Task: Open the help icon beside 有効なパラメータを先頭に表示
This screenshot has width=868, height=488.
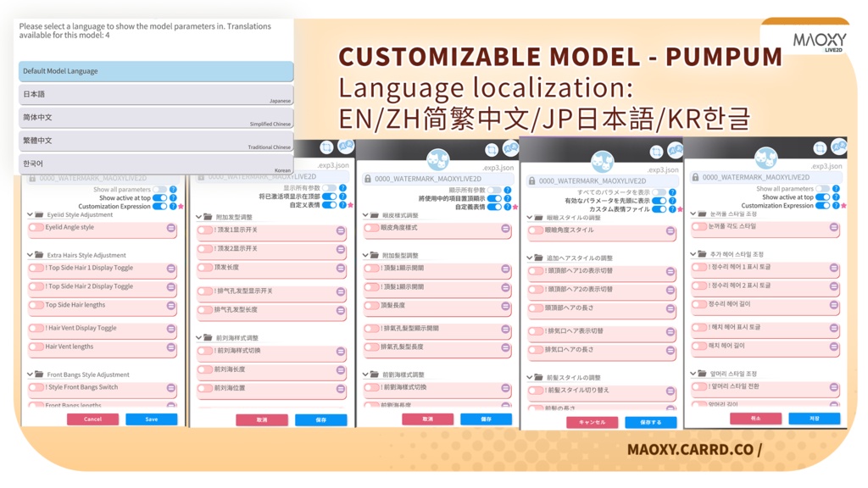Action: tap(672, 201)
